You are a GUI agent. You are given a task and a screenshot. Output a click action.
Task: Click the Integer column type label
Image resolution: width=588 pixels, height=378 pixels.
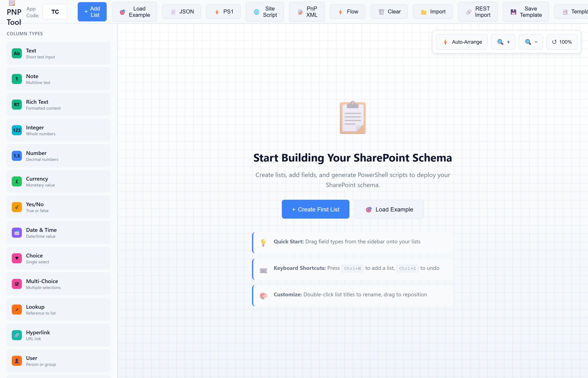(35, 127)
